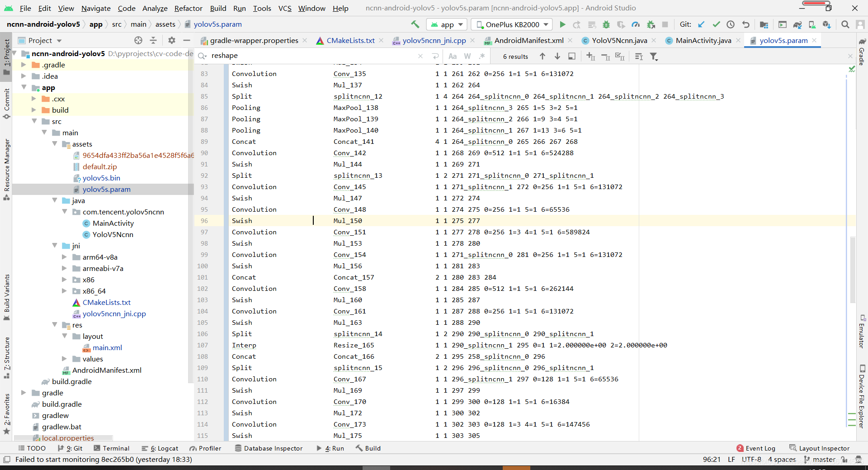Click the reshape search input field

312,56
